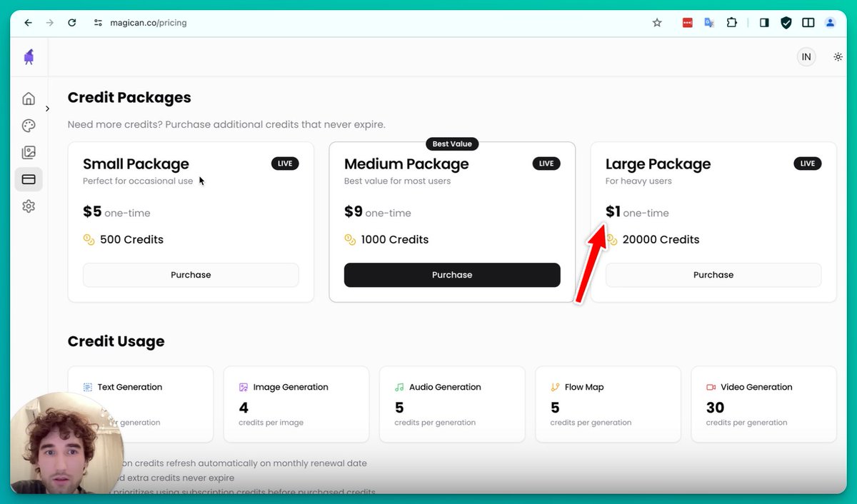The width and height of the screenshot is (857, 504).
Task: Click the Medium Package heading
Action: click(x=406, y=164)
